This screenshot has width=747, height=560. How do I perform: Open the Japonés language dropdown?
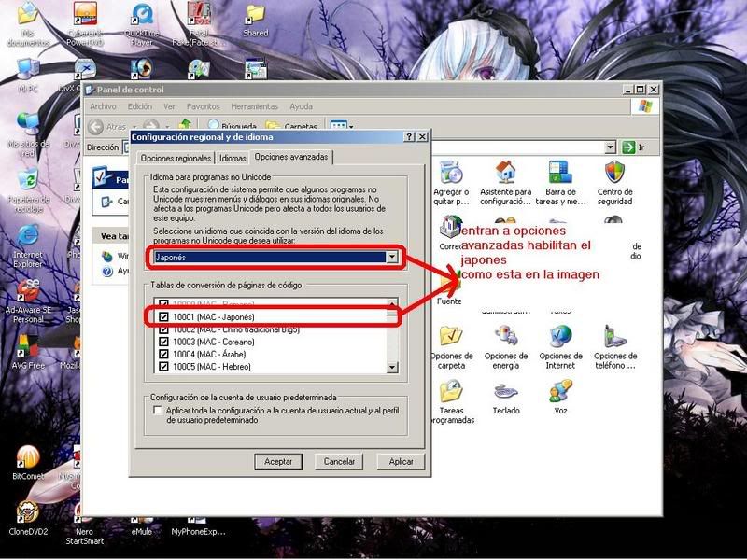point(391,257)
